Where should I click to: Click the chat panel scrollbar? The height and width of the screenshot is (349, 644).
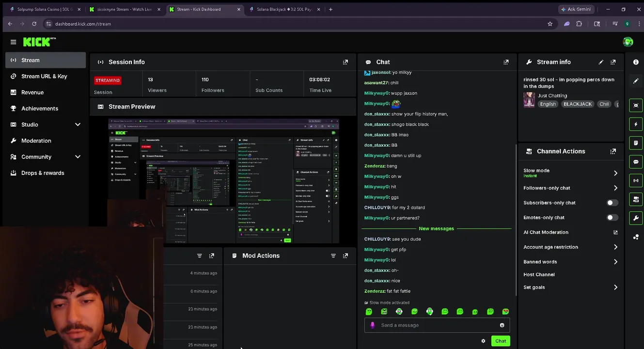point(516,221)
